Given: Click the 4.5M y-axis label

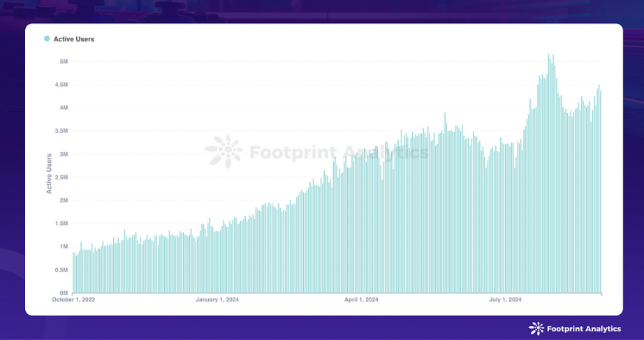Looking at the screenshot, I should pyautogui.click(x=61, y=84).
